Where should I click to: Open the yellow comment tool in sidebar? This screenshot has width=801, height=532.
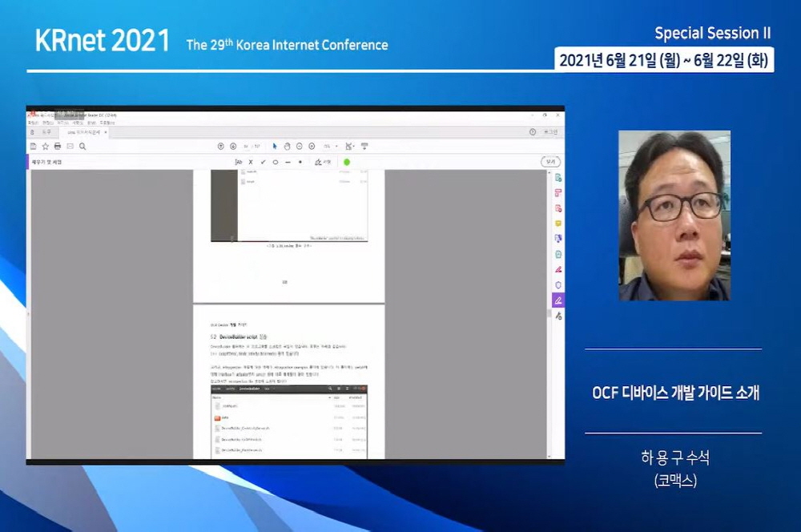558,224
